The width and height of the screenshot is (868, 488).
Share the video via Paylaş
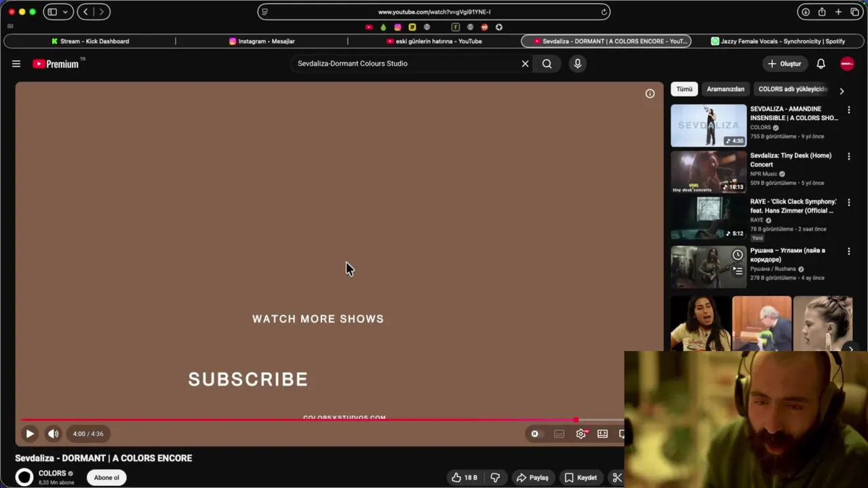coord(533,478)
